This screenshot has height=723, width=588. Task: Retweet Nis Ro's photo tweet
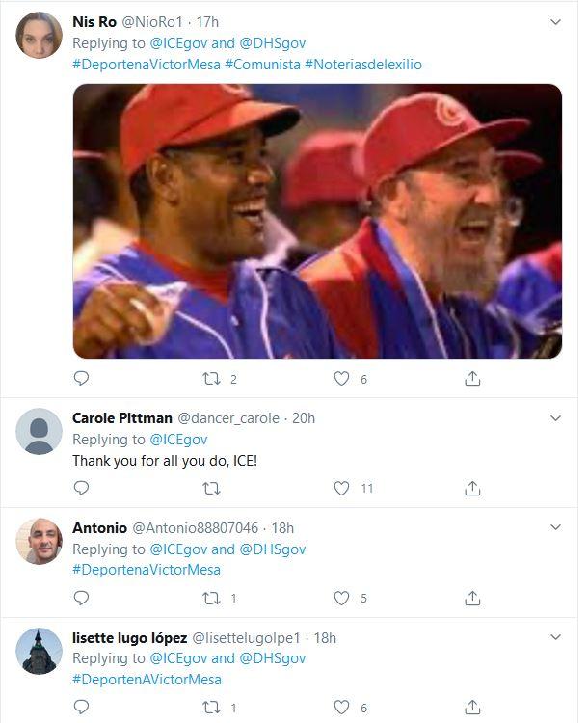[x=211, y=379]
